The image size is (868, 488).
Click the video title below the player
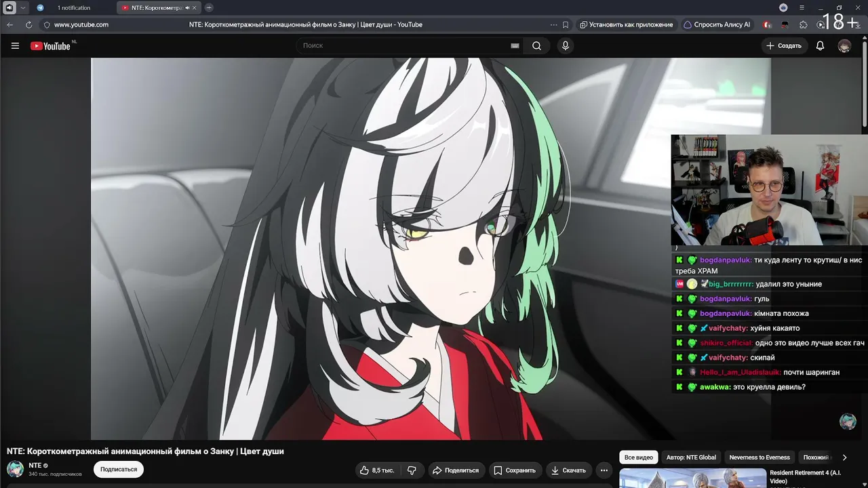145,451
